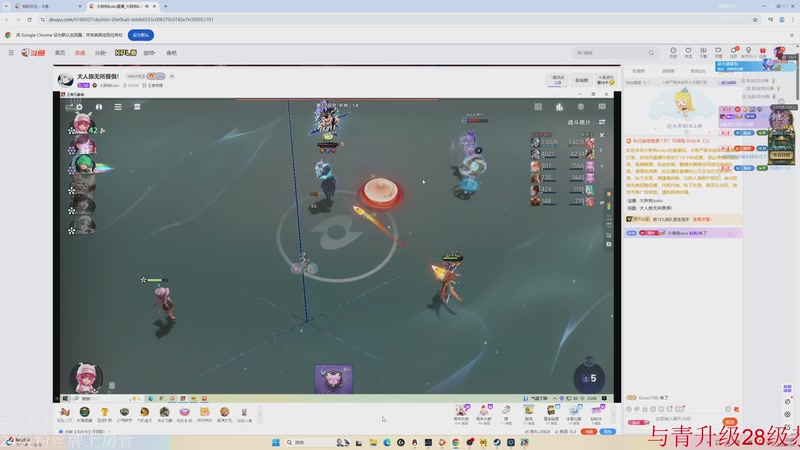
Task: Open the Chrome tab search dropdown arrow
Action: point(6,6)
